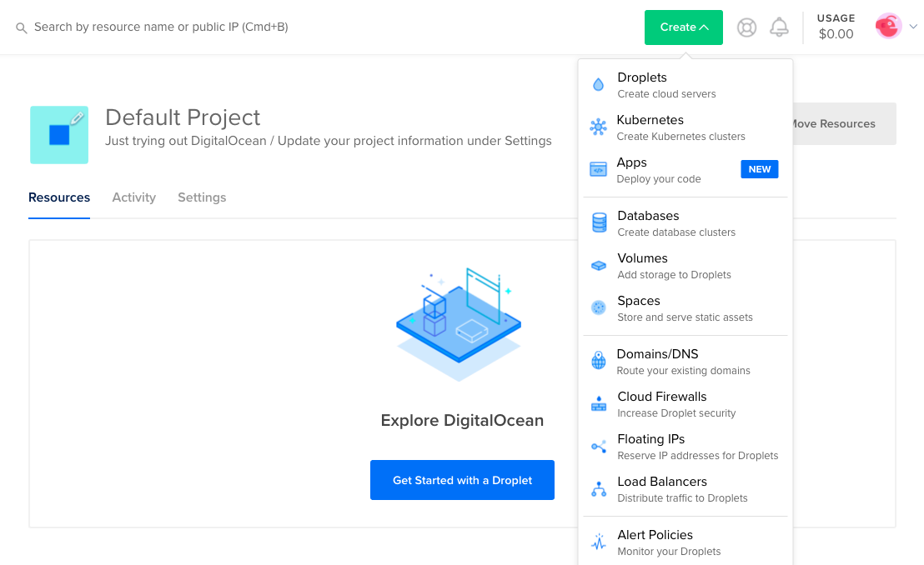924x565 pixels.
Task: Click the Alert Policies monitoring icon
Action: (598, 541)
